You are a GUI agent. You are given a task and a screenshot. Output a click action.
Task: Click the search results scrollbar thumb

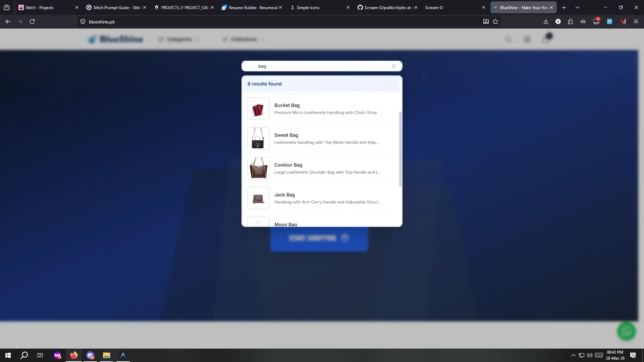[400, 149]
